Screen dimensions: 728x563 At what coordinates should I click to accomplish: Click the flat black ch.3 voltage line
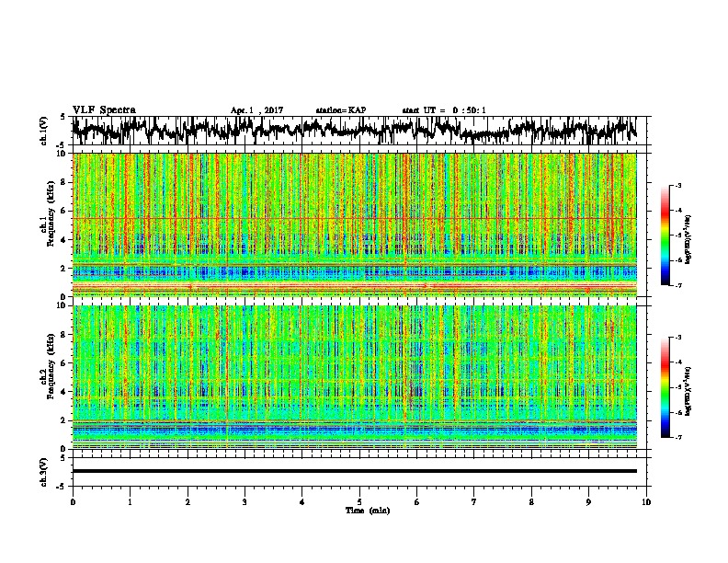point(354,471)
